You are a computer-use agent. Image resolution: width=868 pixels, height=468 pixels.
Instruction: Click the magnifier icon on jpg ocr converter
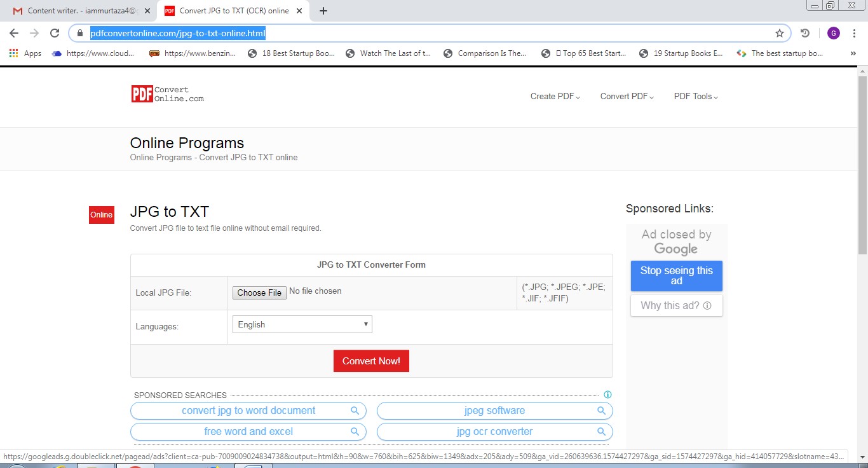point(601,432)
